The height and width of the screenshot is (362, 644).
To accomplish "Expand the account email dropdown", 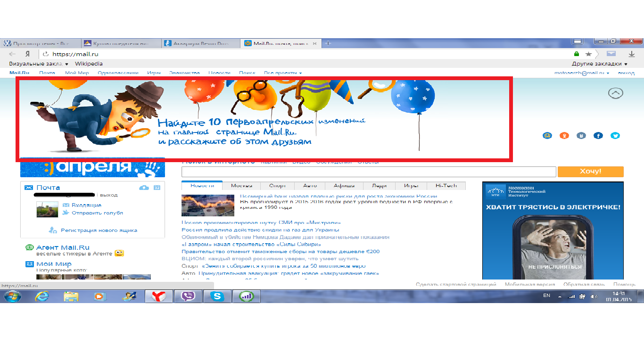I will 582,73.
